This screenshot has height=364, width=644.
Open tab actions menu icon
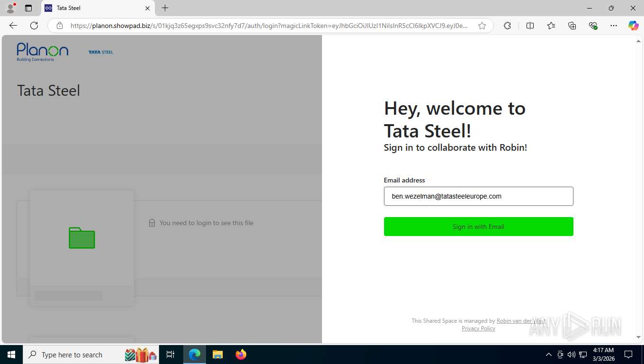coord(28,8)
